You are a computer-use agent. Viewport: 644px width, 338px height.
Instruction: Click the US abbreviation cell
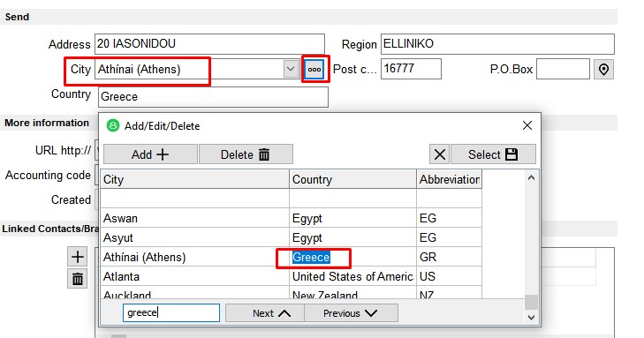coord(450,276)
